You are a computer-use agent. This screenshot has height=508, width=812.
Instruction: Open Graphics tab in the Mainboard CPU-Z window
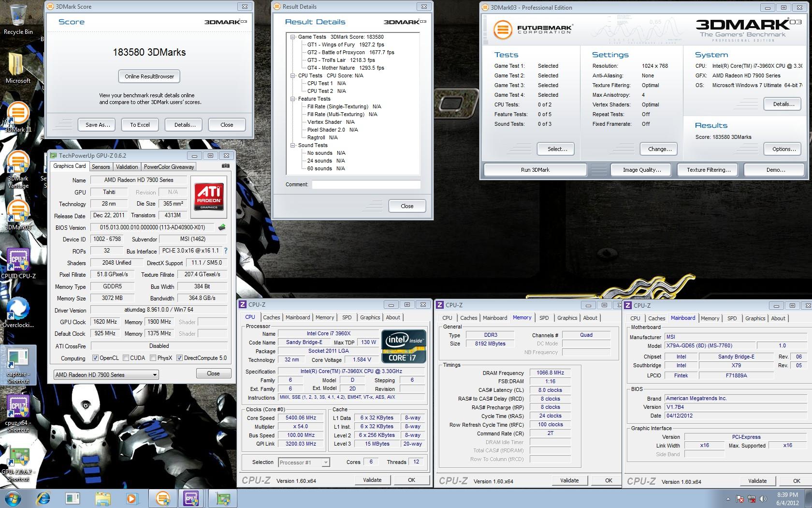point(755,318)
